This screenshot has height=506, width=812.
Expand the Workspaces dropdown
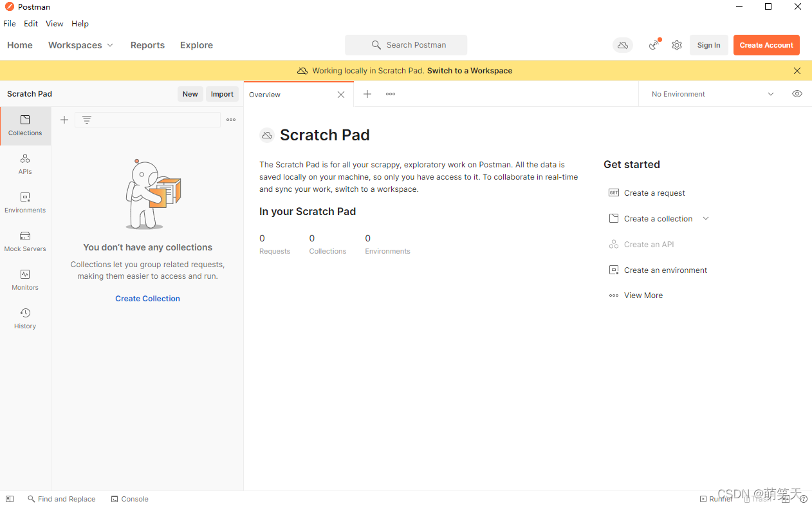[80, 45]
